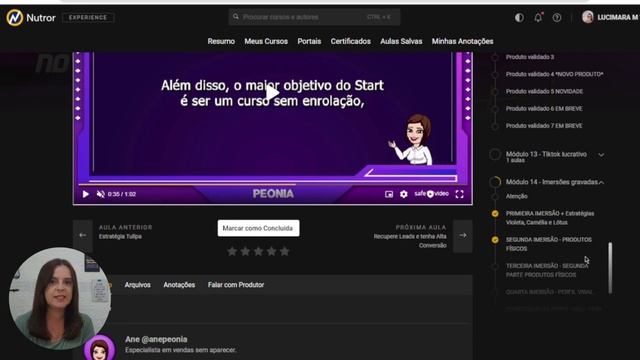640x360 pixels.
Task: Click the video progress bar
Action: (273, 184)
